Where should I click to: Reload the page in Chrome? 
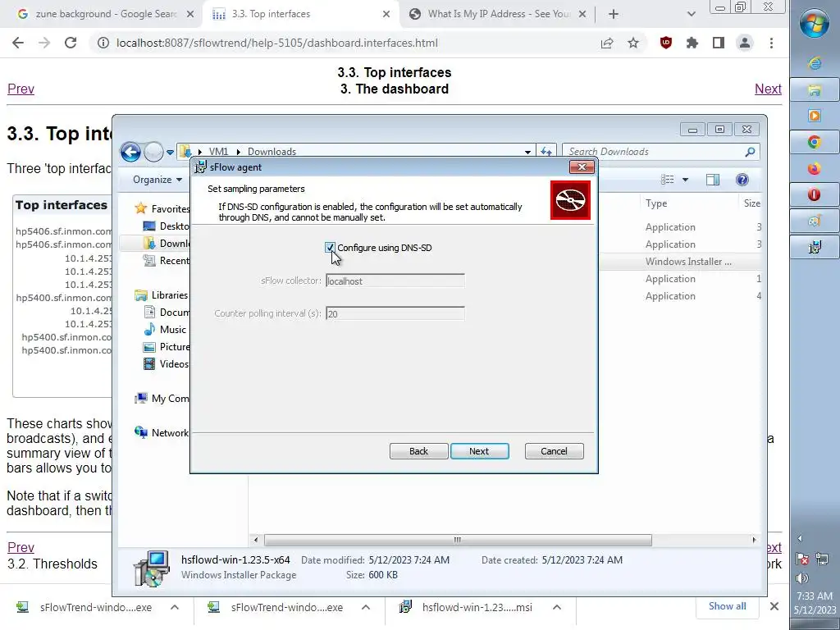[71, 43]
